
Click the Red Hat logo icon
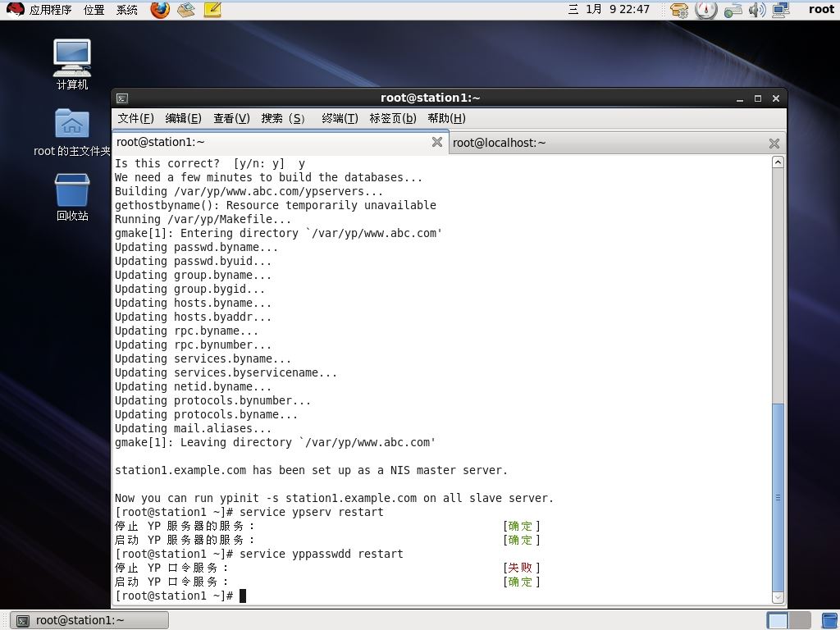(x=15, y=10)
